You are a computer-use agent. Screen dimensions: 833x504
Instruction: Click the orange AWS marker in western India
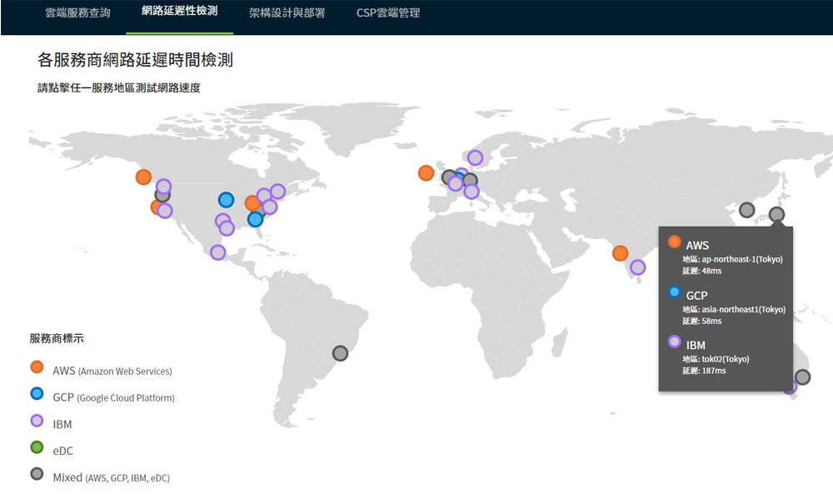pyautogui.click(x=620, y=252)
